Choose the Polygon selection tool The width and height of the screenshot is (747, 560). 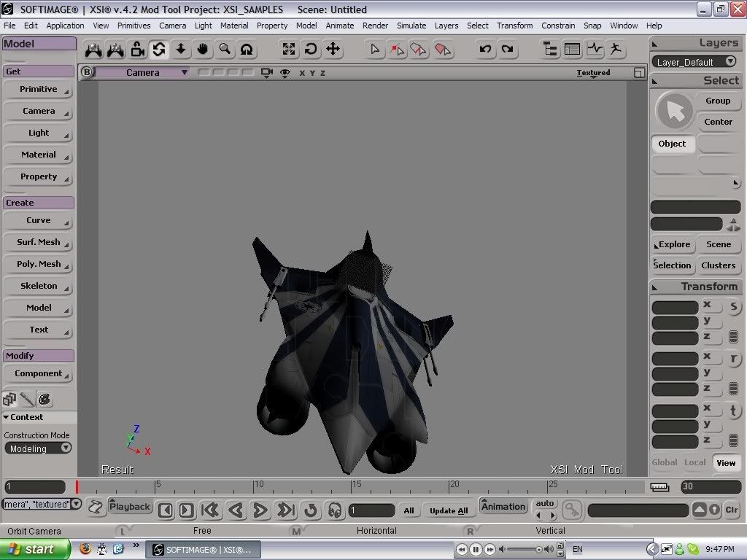pos(443,49)
